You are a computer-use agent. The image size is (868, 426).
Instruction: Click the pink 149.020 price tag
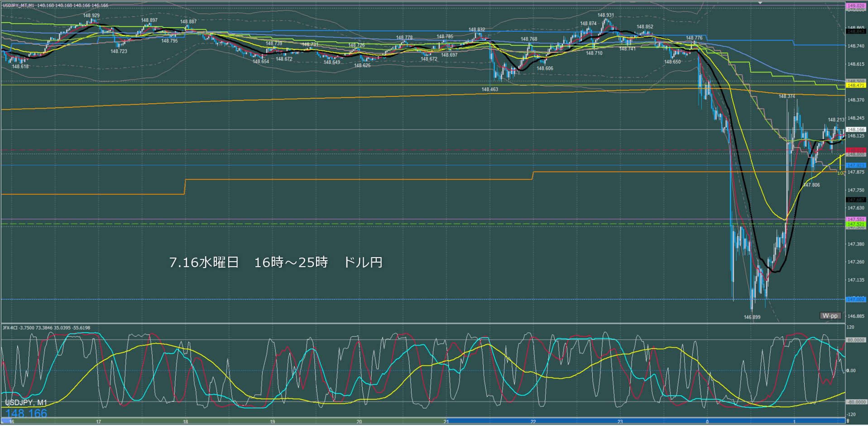856,6
